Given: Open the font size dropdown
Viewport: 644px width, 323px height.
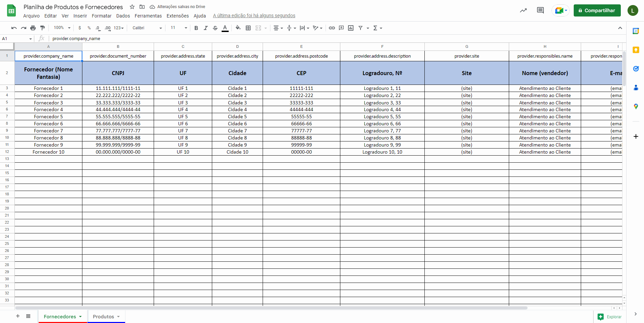Looking at the screenshot, I should pos(179,28).
